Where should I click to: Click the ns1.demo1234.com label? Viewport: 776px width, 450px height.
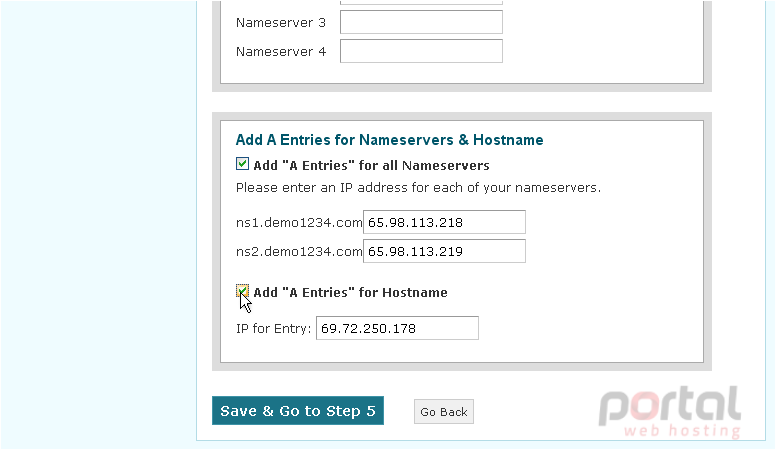click(x=299, y=223)
